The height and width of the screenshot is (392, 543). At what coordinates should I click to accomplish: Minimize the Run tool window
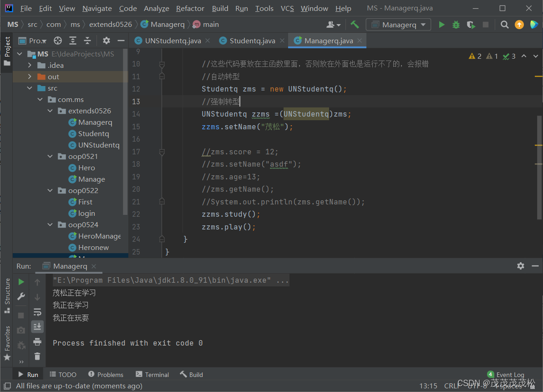(x=535, y=266)
